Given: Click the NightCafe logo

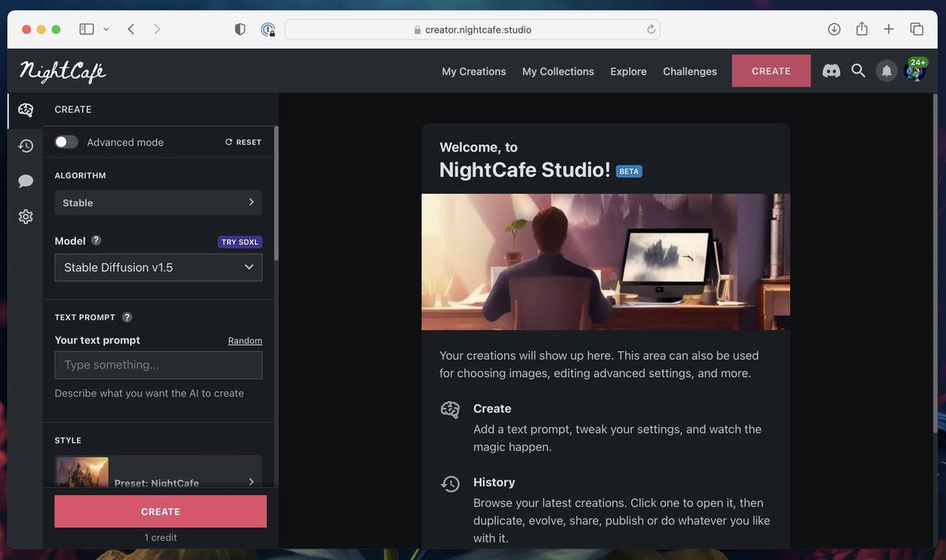Looking at the screenshot, I should click(x=63, y=72).
